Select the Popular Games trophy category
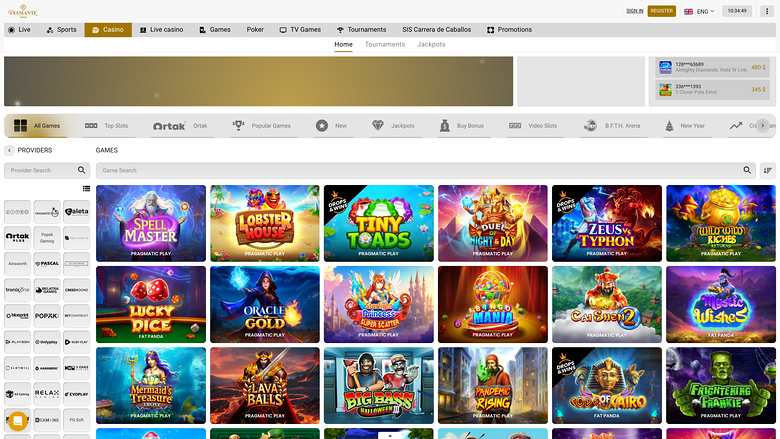 (x=262, y=126)
